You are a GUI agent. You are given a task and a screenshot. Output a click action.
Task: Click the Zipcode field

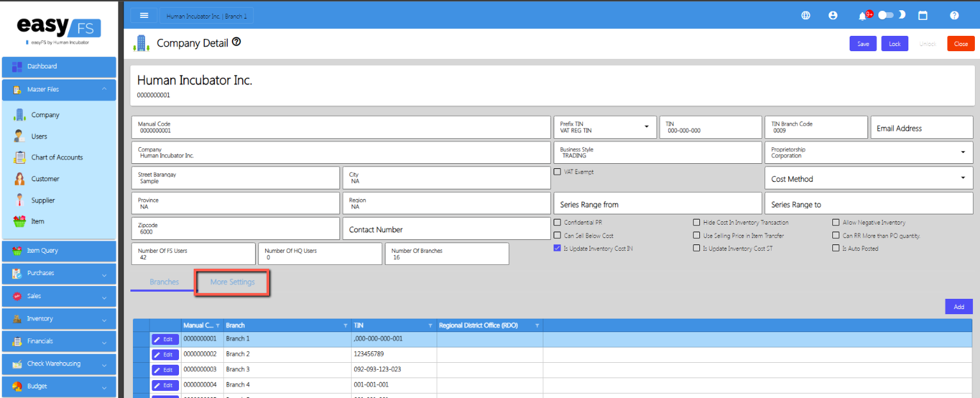[x=235, y=229]
